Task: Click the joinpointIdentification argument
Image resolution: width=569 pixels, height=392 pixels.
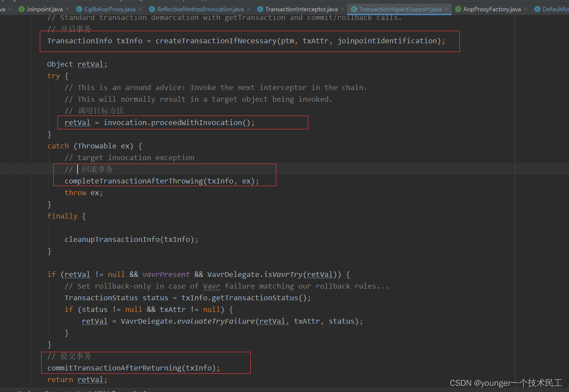Action: click(387, 41)
